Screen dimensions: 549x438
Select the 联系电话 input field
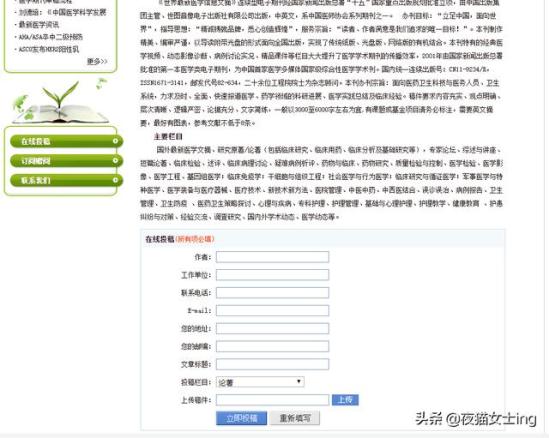(272, 293)
